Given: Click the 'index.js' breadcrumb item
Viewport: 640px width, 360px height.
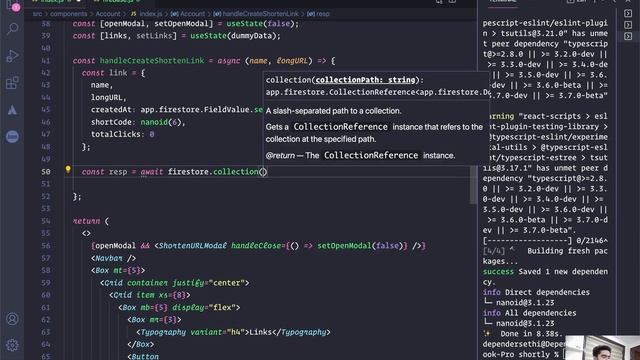Looking at the screenshot, I should pyautogui.click(x=146, y=14).
